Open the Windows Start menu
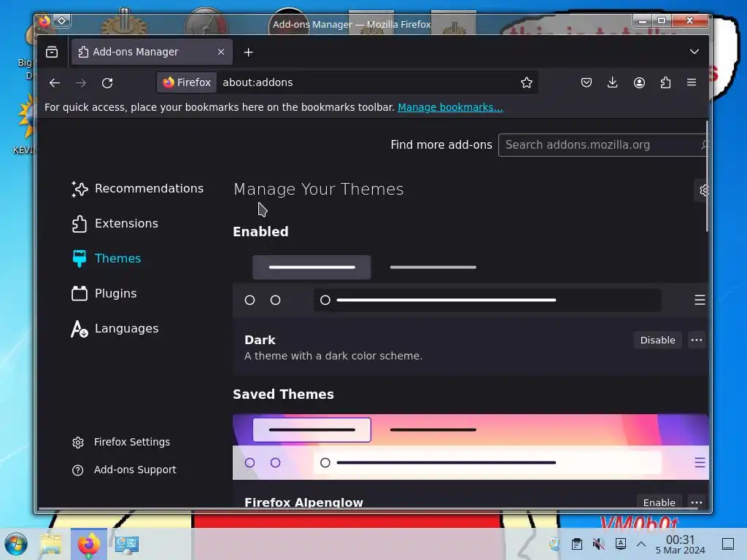Viewport: 747px width, 560px height. click(16, 544)
